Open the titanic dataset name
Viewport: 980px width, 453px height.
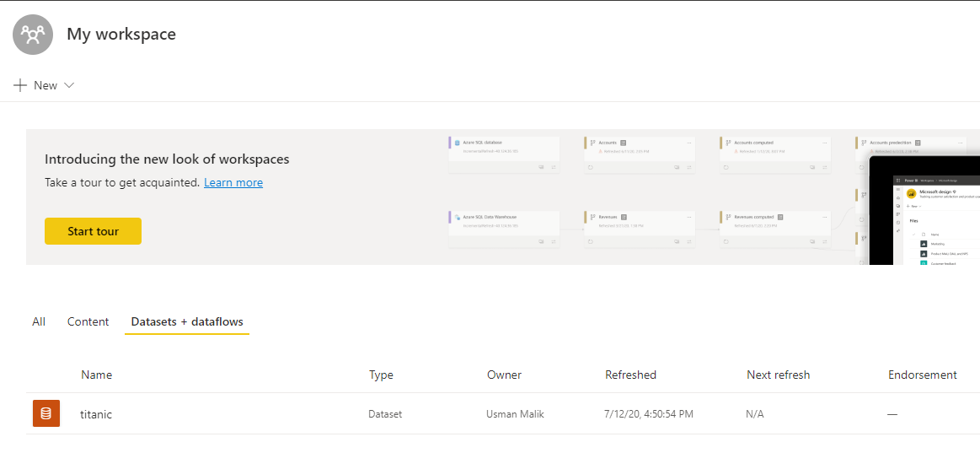pyautogui.click(x=96, y=414)
